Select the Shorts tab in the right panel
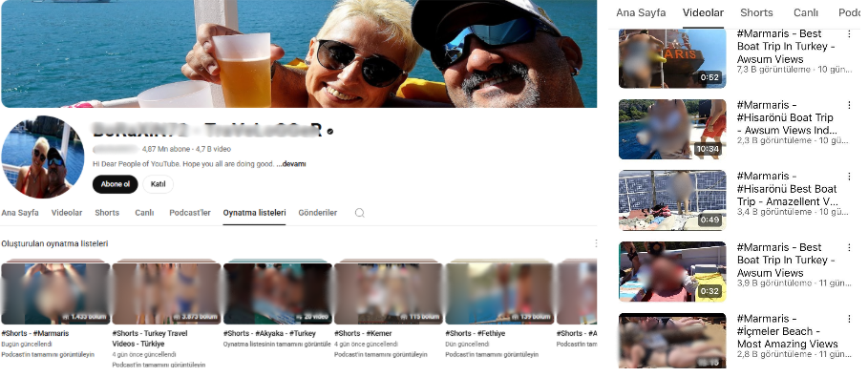This screenshot has height=377, width=868. click(756, 12)
